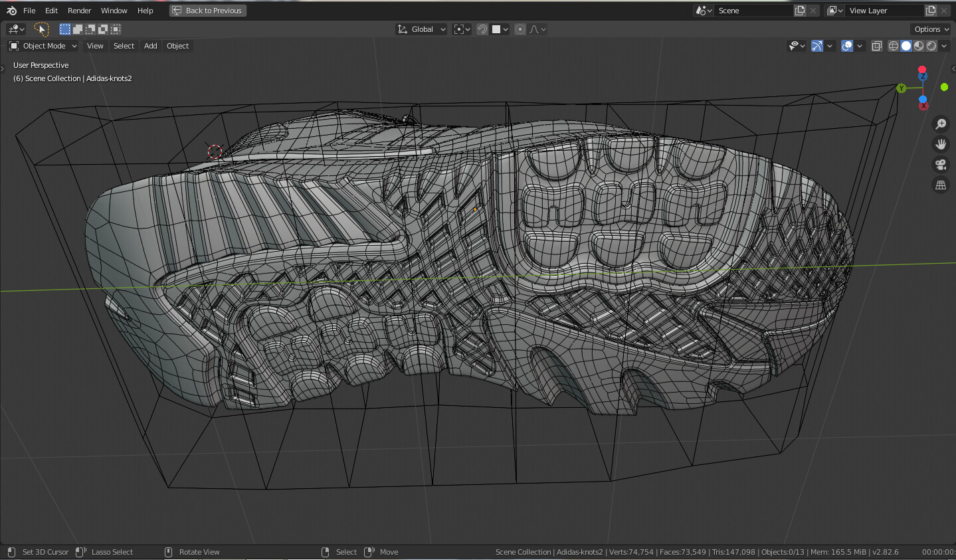The height and width of the screenshot is (560, 956).
Task: Browse view layers with the selector icon
Action: 835,11
